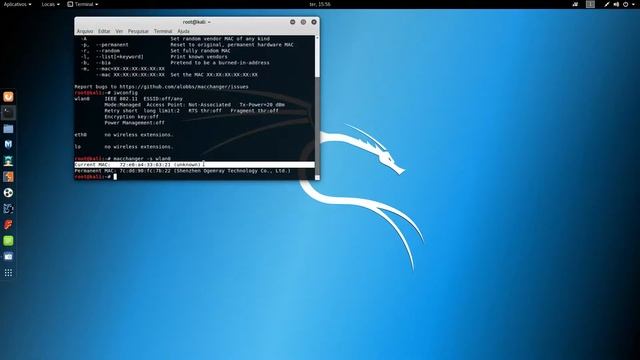The image size is (640, 360).
Task: Open the clock showing ter, 15:56
Action: (x=320, y=4)
